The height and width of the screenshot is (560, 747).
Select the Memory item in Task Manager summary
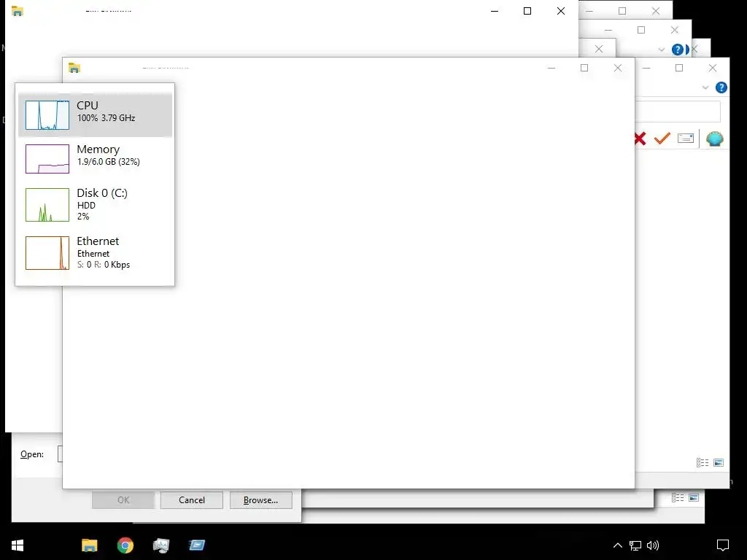(x=95, y=158)
